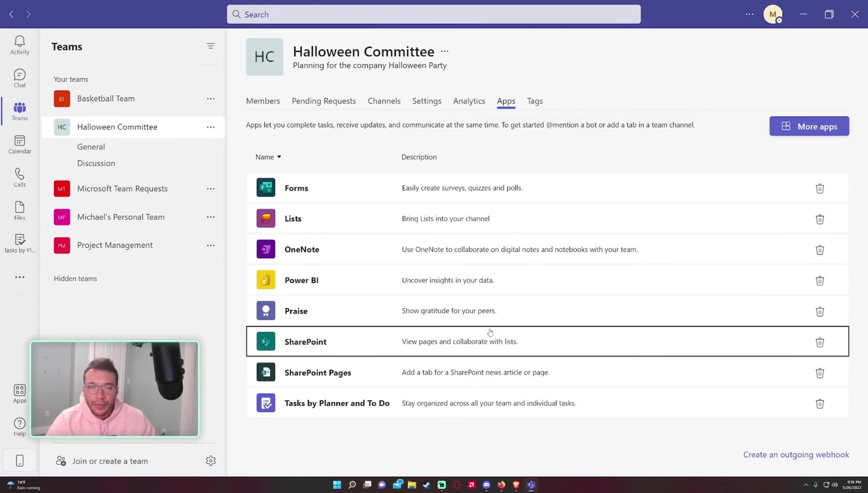Image resolution: width=868 pixels, height=493 pixels.
Task: Show more apps ellipsis in left rail
Action: [19, 277]
